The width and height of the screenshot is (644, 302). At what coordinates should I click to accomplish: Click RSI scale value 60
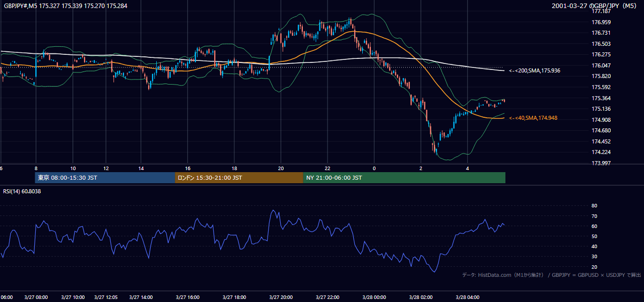[594, 226]
